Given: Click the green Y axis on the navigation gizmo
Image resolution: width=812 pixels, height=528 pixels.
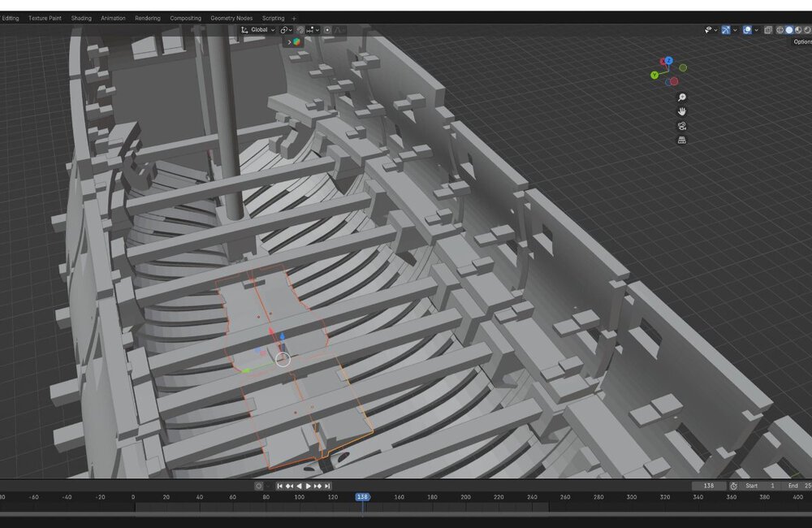Looking at the screenshot, I should [654, 75].
